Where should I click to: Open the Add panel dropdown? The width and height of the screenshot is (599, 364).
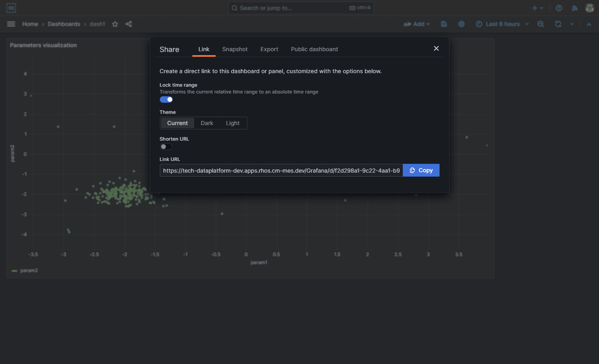tap(417, 24)
